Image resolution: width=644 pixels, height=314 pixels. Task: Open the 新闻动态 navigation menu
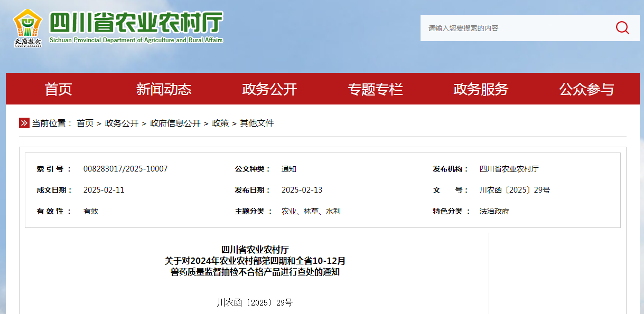164,89
